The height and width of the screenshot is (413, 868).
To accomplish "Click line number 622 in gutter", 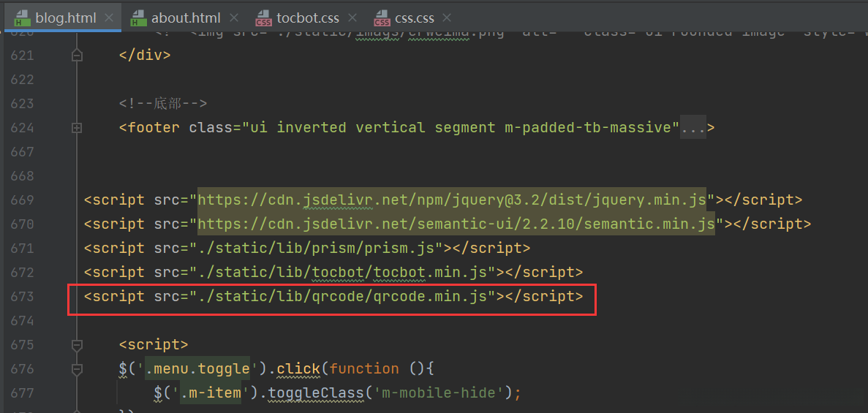I will [22, 80].
